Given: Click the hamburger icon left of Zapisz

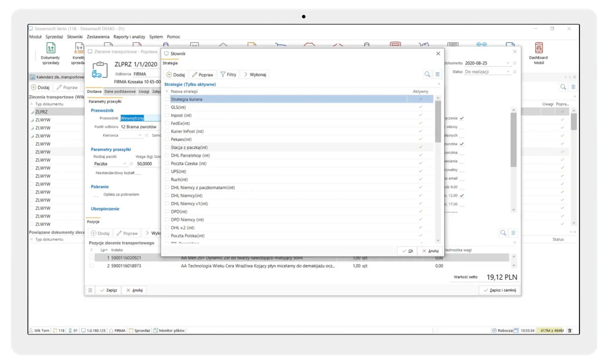Looking at the screenshot, I should click(90, 290).
